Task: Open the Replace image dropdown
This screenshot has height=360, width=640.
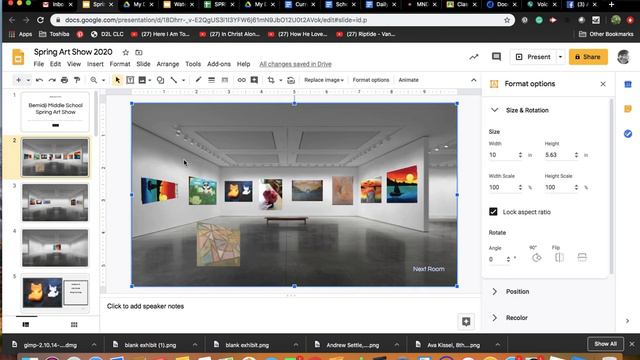Action: coord(324,80)
